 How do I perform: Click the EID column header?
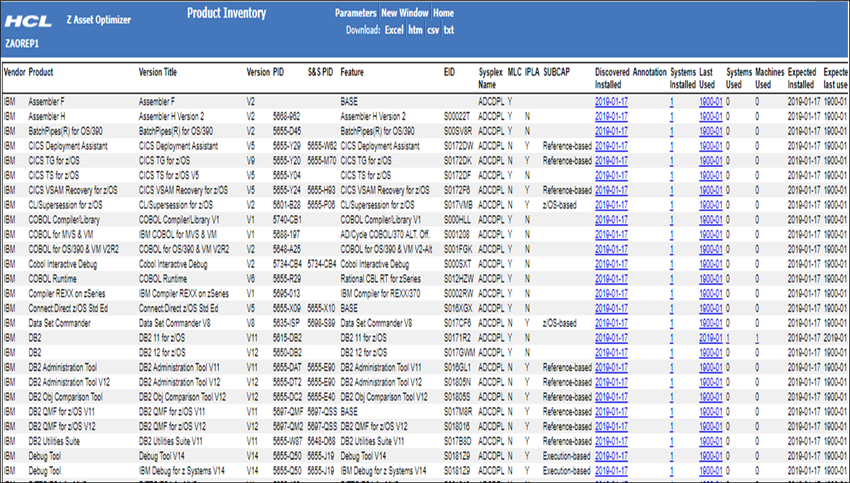[449, 72]
